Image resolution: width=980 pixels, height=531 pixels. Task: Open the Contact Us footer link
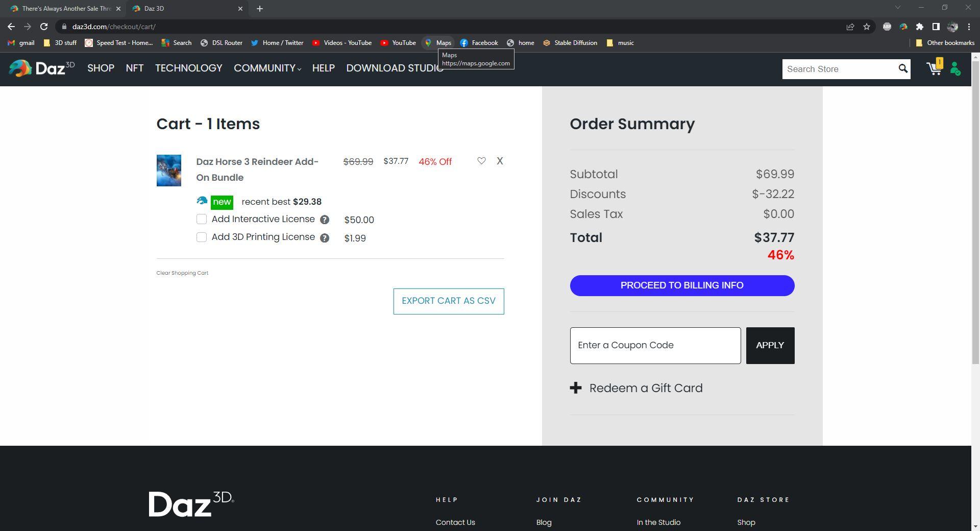pyautogui.click(x=455, y=523)
